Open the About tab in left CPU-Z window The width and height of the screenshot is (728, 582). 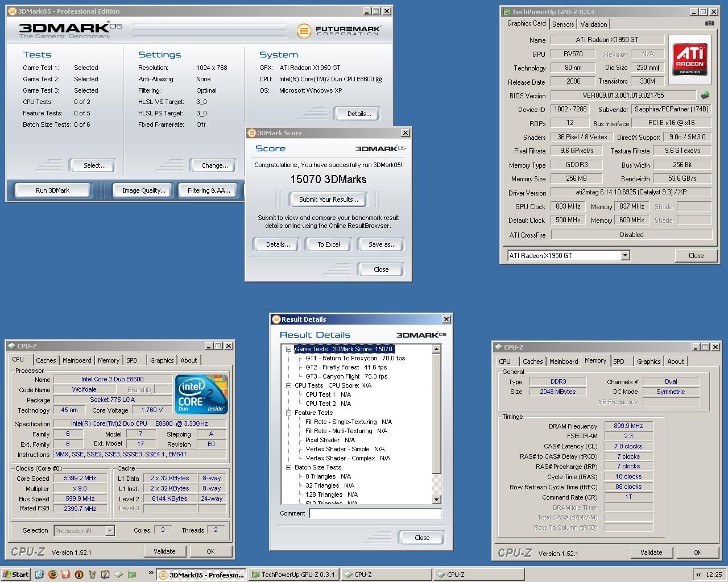189,360
